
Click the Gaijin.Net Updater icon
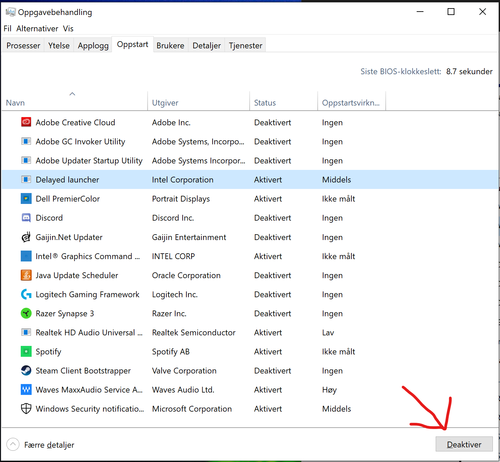coord(26,237)
